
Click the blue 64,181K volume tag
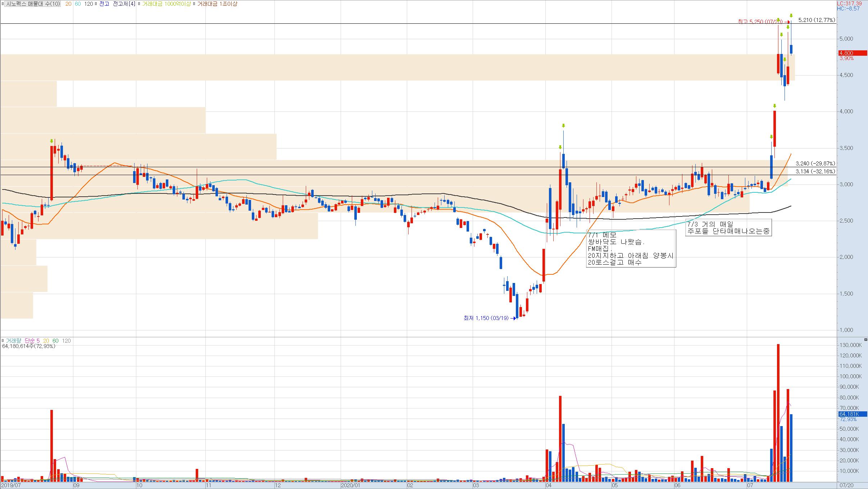(852, 414)
